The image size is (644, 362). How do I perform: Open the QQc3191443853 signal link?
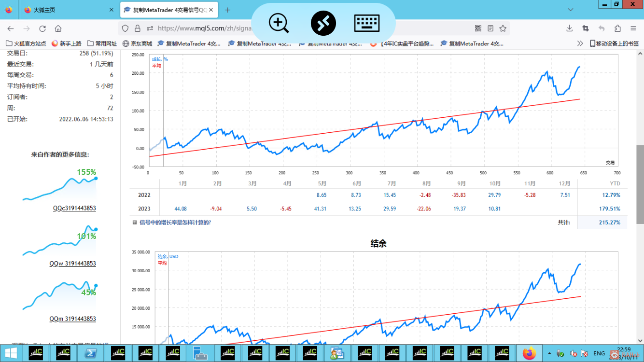coord(74,209)
